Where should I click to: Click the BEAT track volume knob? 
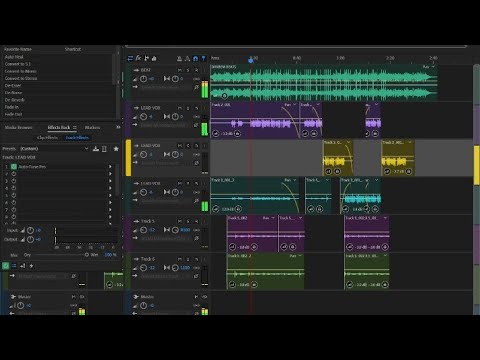143,79
